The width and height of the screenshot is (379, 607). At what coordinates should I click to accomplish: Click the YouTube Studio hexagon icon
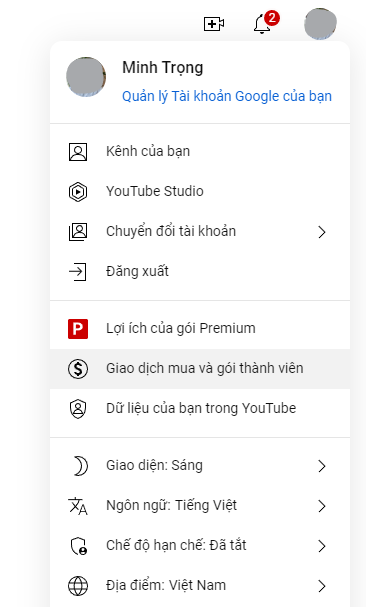pyautogui.click(x=78, y=192)
